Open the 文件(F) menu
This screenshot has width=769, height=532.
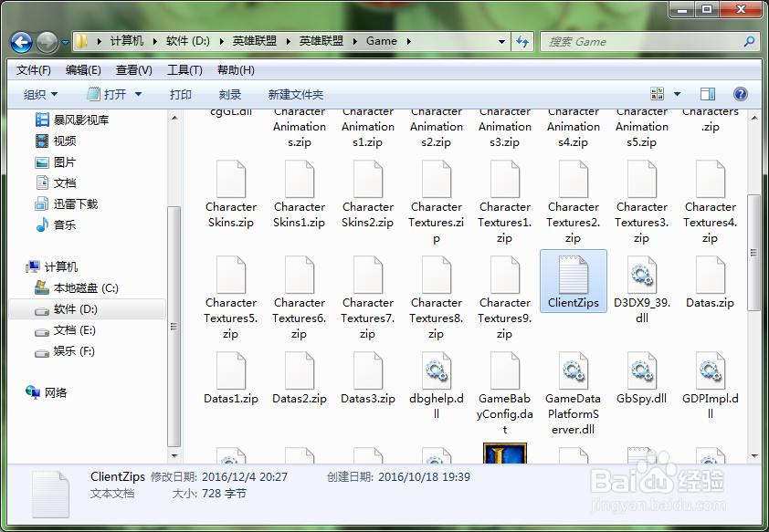point(34,70)
